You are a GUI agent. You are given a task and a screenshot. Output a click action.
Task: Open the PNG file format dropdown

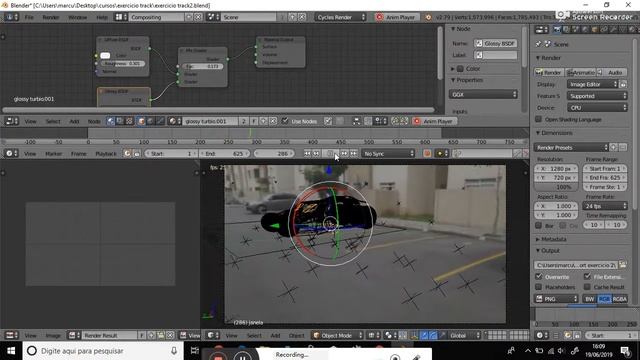pos(556,299)
